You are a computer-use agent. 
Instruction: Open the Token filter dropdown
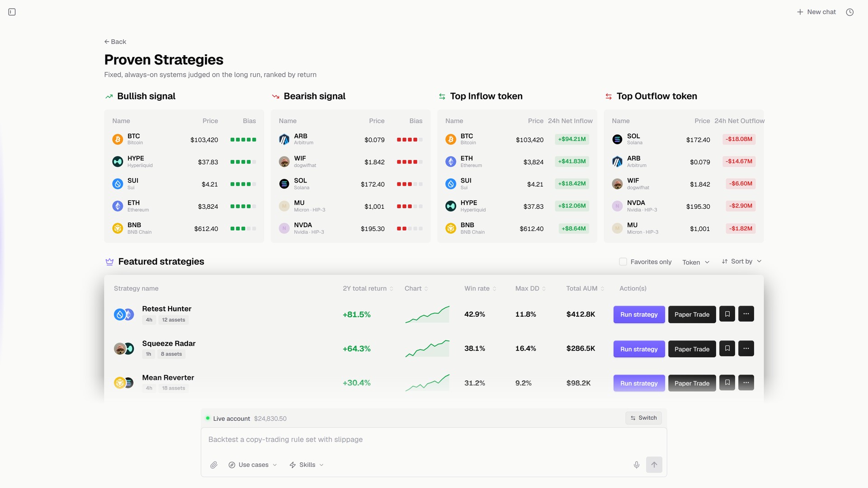696,262
